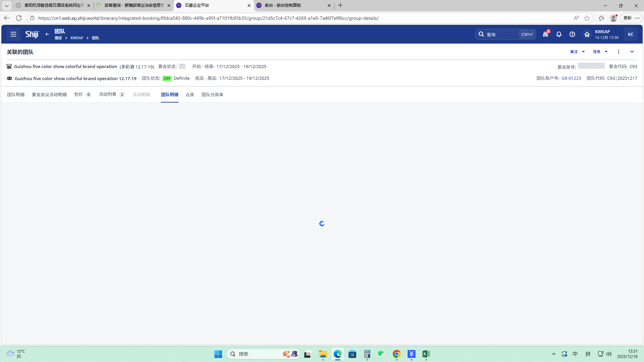
Task: Click the back arrow beside 团队
Action: [47, 34]
